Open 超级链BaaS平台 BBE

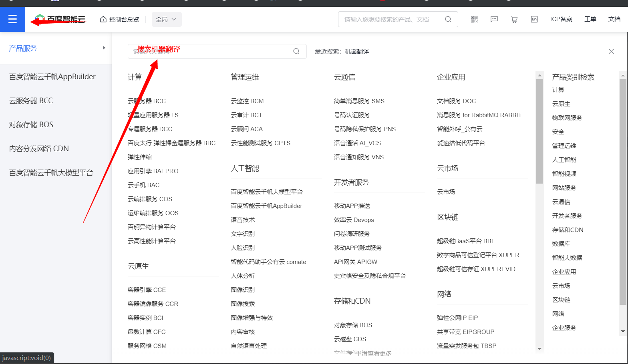[x=466, y=241]
